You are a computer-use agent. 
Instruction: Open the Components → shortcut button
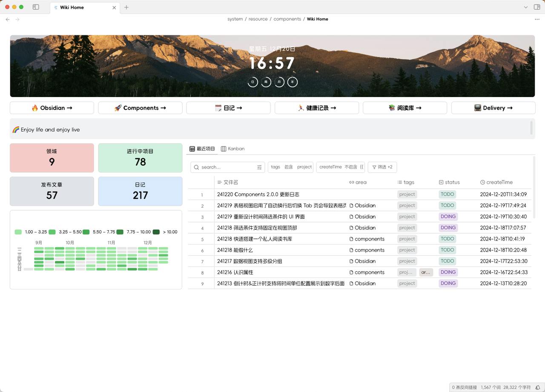140,108
